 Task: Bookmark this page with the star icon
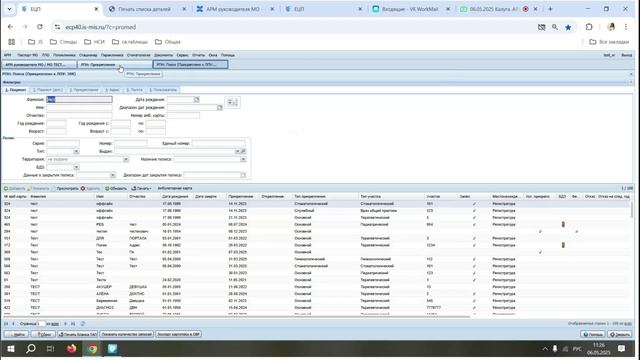(568, 27)
